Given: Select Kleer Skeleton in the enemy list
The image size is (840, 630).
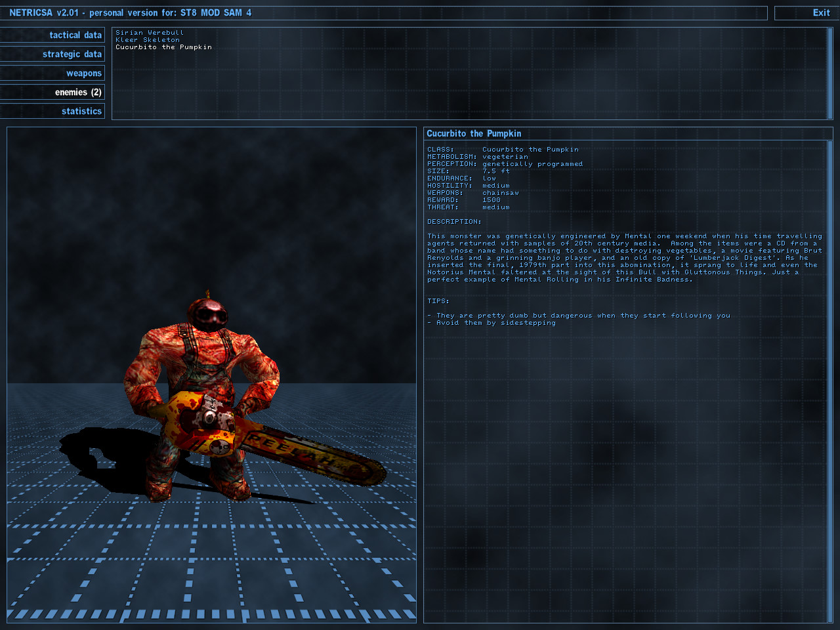Looking at the screenshot, I should tap(148, 40).
